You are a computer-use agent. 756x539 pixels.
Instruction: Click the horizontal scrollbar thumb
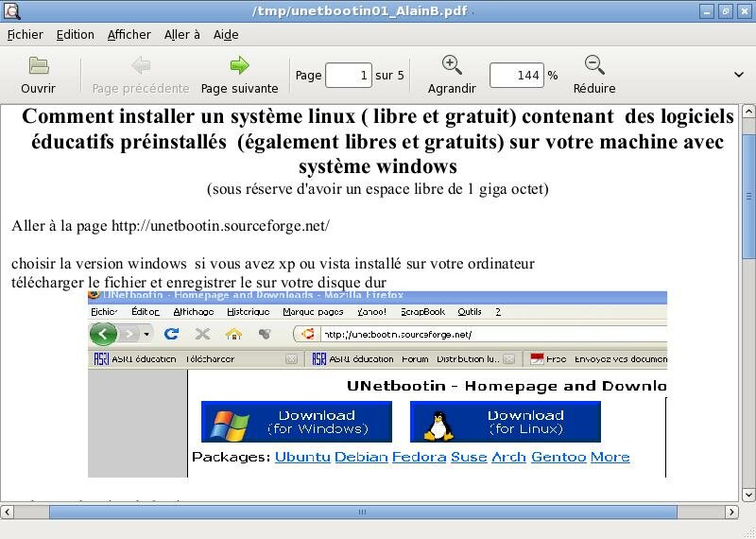pos(363,512)
